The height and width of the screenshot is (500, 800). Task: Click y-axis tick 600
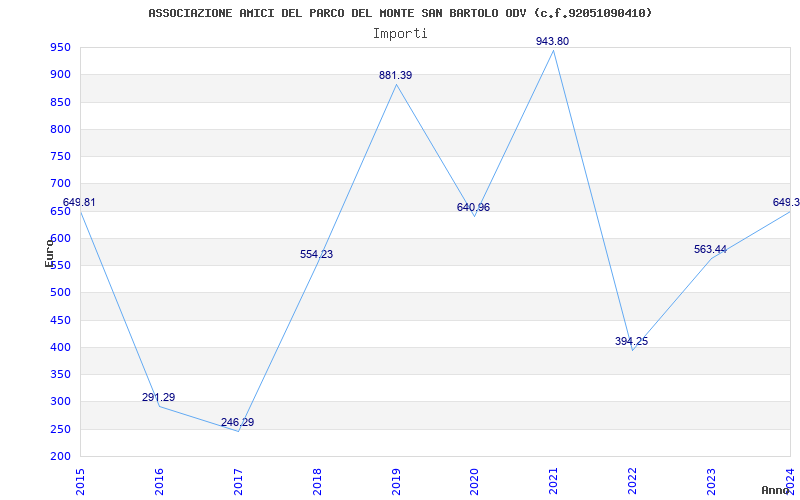60,239
